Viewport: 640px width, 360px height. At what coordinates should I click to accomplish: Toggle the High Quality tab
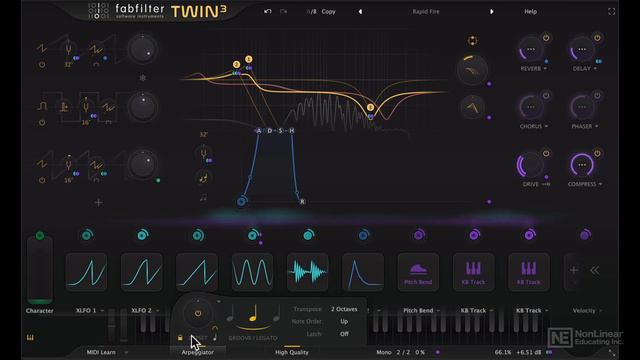point(292,352)
